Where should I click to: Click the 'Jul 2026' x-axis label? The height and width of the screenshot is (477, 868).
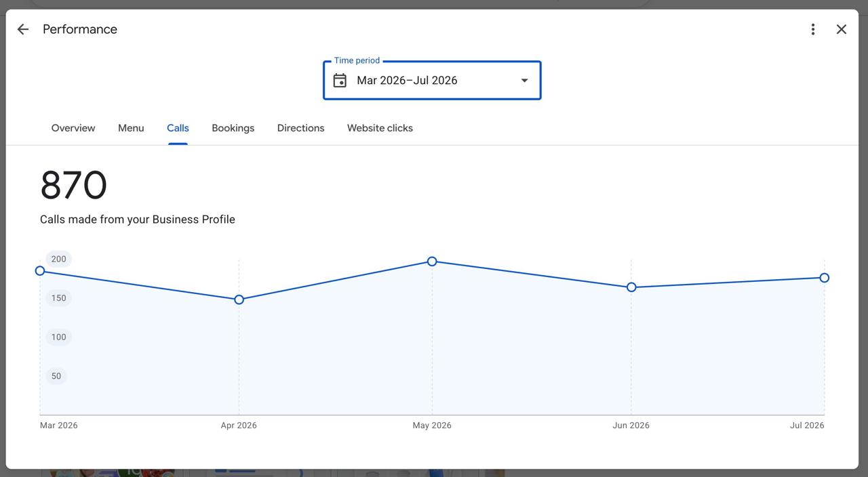[807, 426]
